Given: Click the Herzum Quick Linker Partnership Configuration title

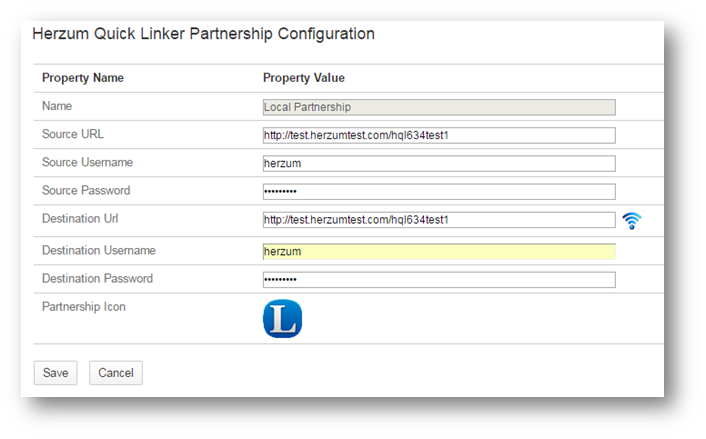Looking at the screenshot, I should tap(204, 34).
